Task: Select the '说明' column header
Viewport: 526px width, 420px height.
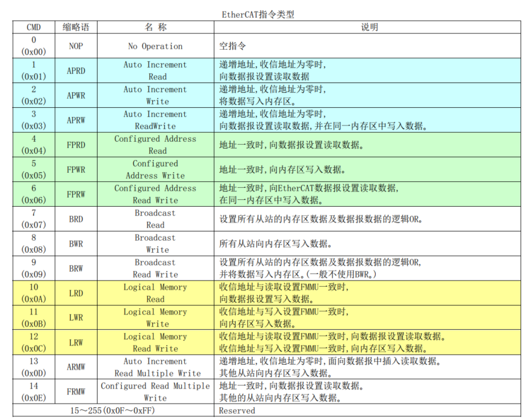Action: (x=368, y=27)
